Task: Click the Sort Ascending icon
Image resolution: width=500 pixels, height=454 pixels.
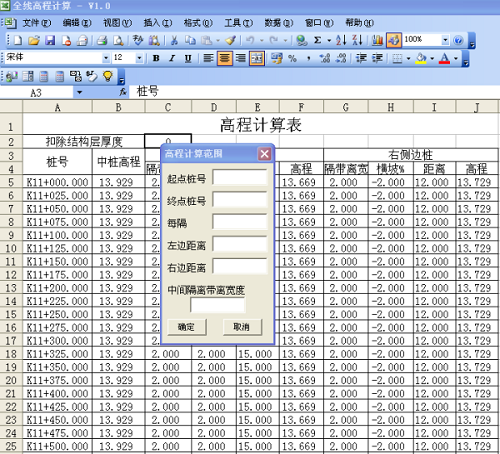Action: tap(341, 40)
